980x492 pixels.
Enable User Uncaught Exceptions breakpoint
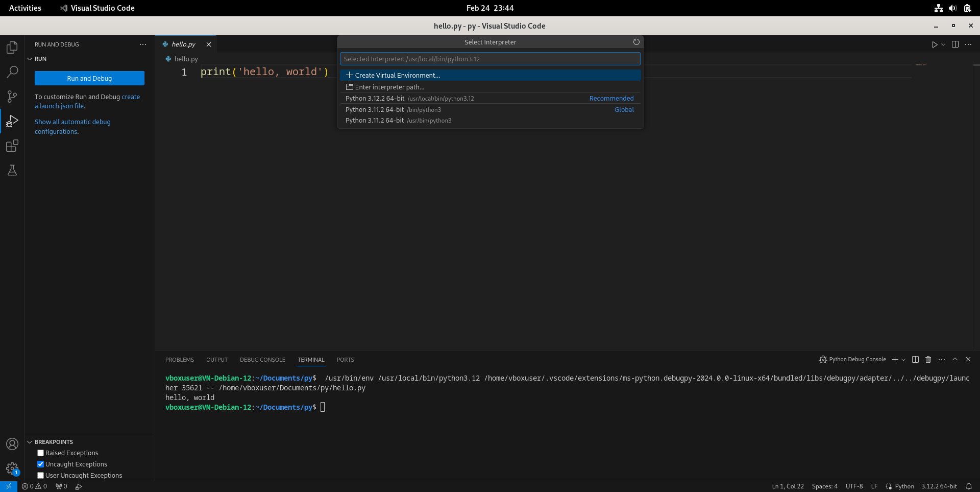[41, 476]
